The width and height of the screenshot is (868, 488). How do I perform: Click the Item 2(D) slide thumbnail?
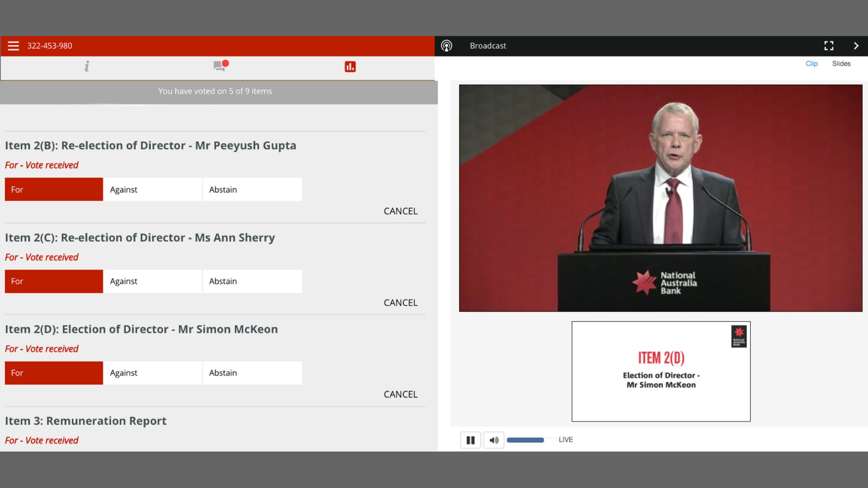click(x=661, y=371)
